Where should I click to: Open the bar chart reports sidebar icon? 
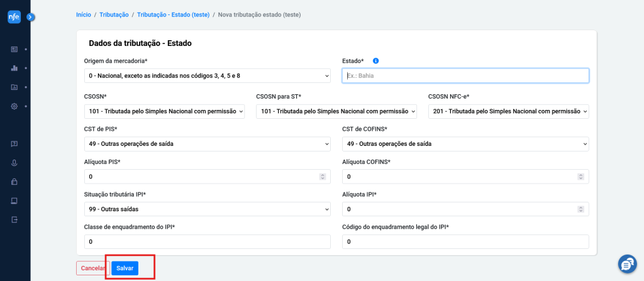14,68
